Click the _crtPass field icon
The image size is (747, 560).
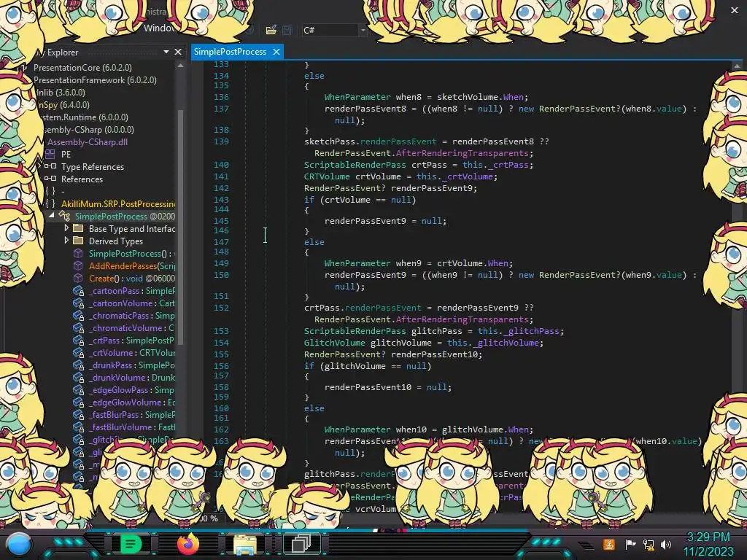pos(78,340)
